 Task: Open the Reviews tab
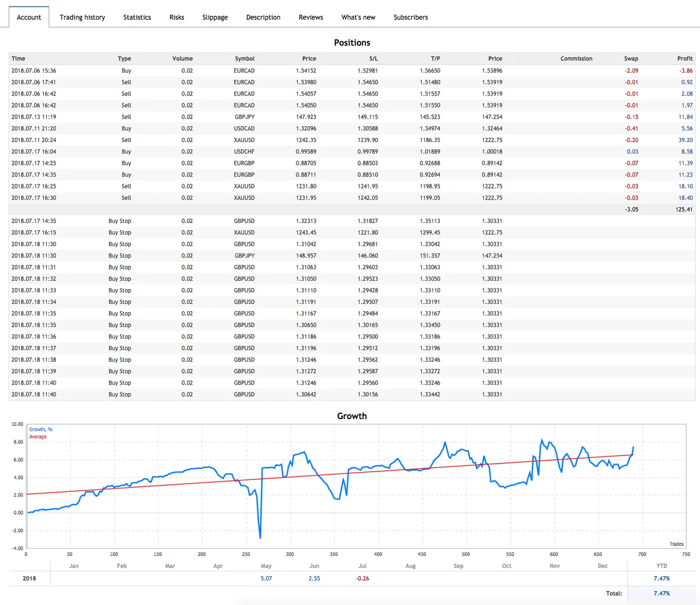tap(311, 17)
